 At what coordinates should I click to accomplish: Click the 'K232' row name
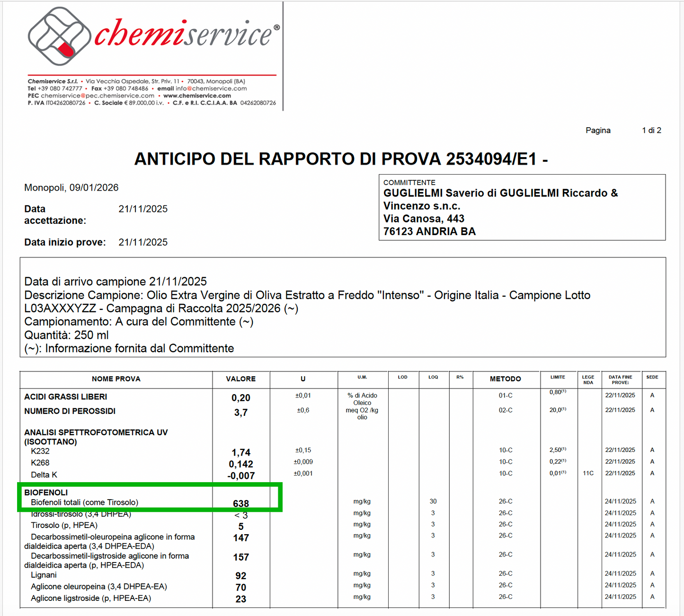coord(40,451)
